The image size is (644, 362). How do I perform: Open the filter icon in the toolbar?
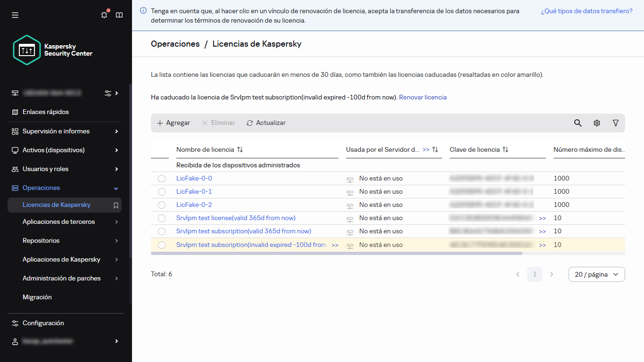click(615, 123)
